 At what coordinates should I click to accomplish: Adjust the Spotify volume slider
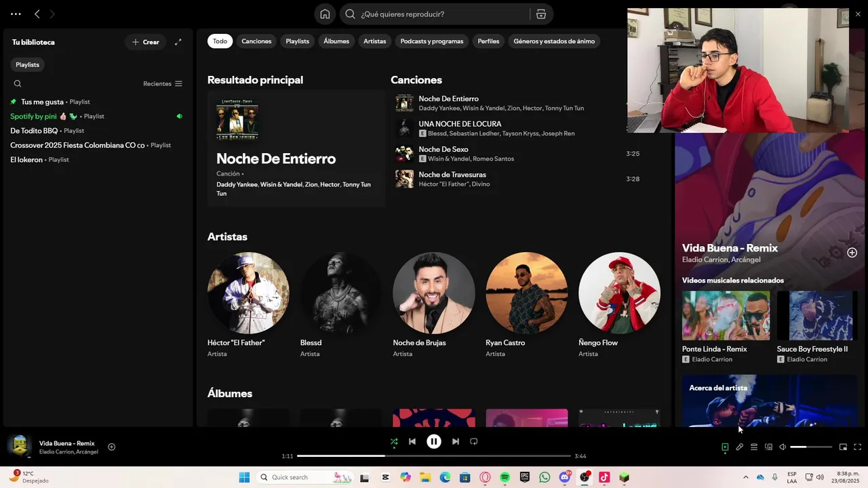click(x=811, y=447)
